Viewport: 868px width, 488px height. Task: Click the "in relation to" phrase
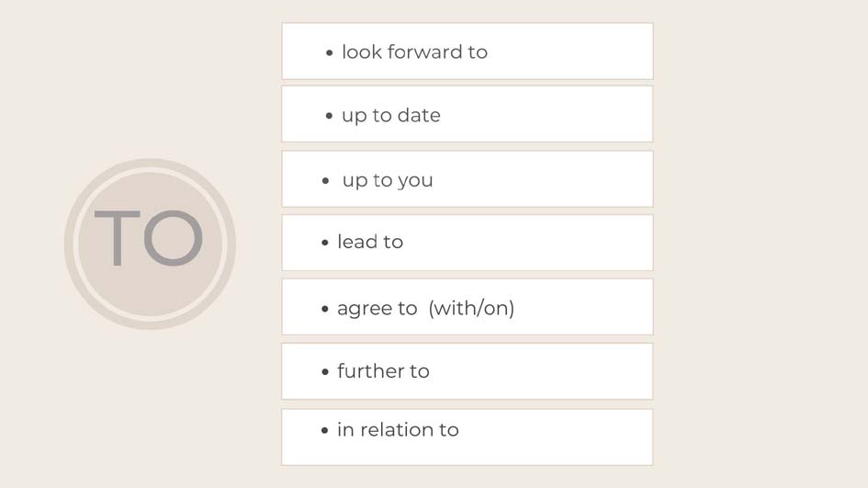398,430
